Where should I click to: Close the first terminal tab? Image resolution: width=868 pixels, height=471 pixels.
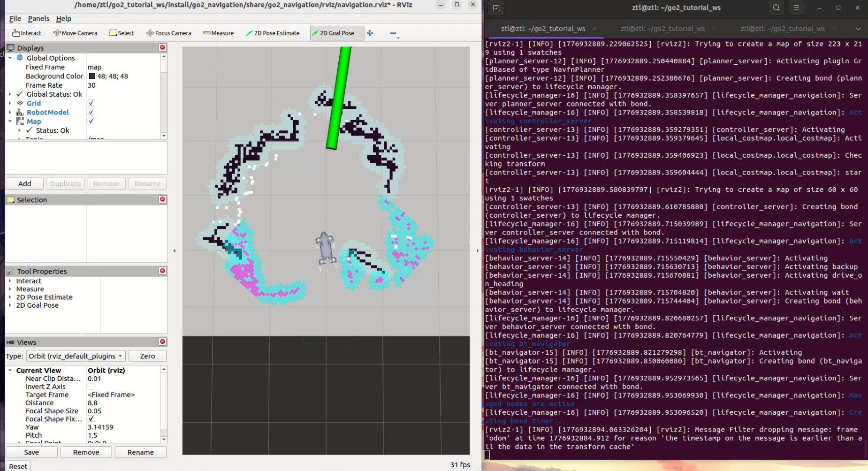(594, 29)
